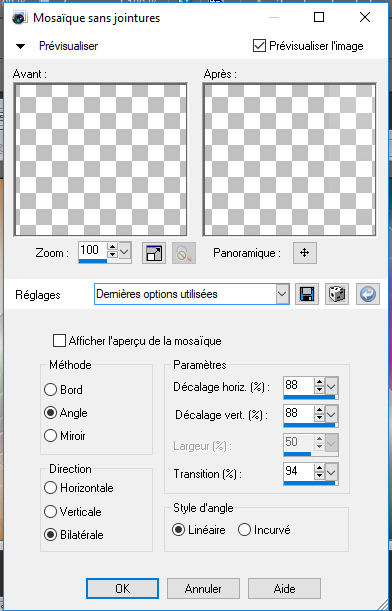
Task: Click the OK button
Action: (x=122, y=588)
